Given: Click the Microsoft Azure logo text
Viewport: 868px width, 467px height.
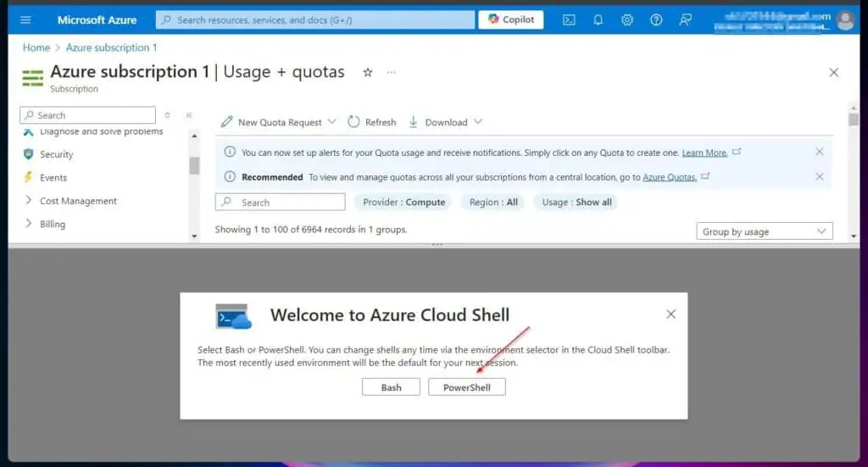Looking at the screenshot, I should [97, 20].
